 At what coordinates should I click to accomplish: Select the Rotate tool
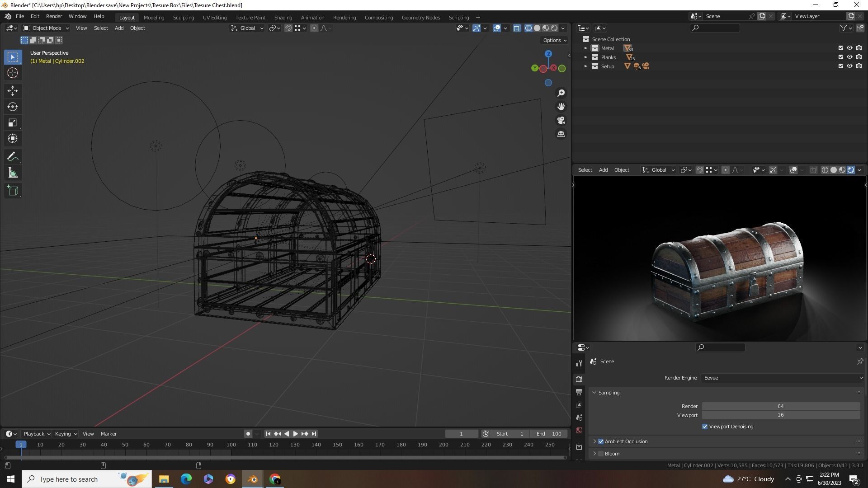[13, 107]
